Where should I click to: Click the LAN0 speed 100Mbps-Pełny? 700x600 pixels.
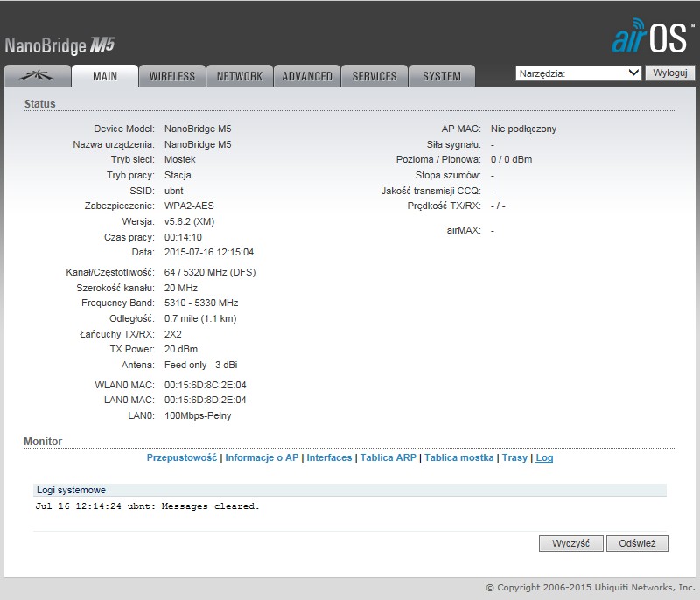(x=198, y=415)
